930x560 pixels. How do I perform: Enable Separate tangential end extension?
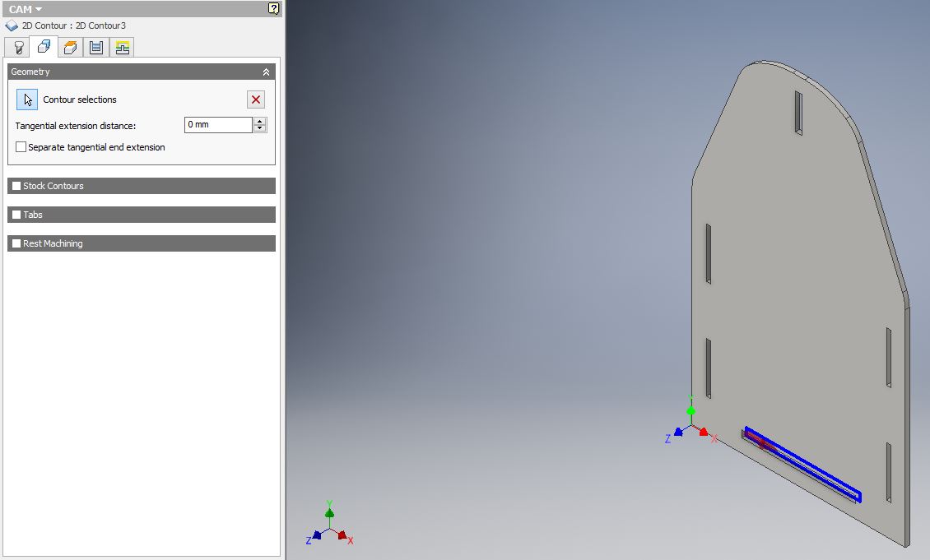[x=21, y=147]
